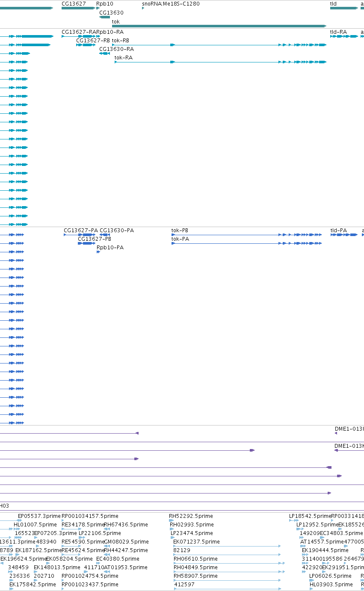Select the tok-RA transcript label
The height and width of the screenshot is (591, 364).
tap(123, 58)
